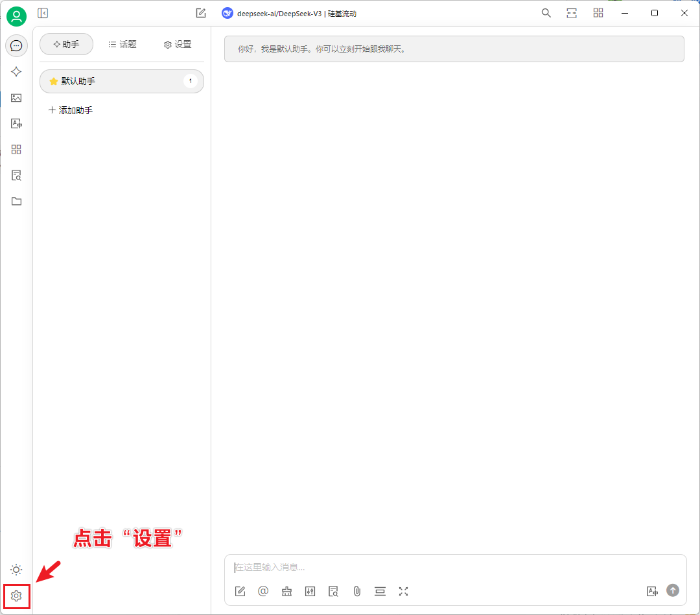700x615 pixels.
Task: Open the files folder sidebar icon
Action: (x=16, y=202)
